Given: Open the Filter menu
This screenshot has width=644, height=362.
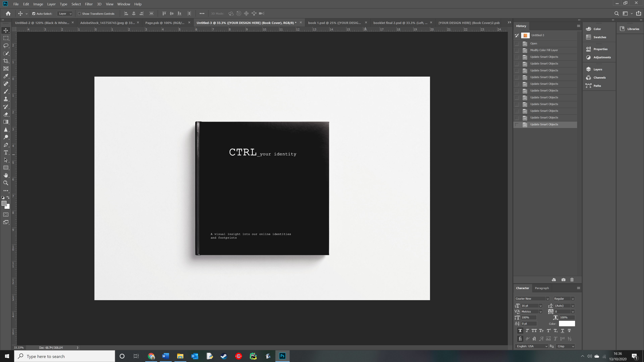Looking at the screenshot, I should point(89,4).
